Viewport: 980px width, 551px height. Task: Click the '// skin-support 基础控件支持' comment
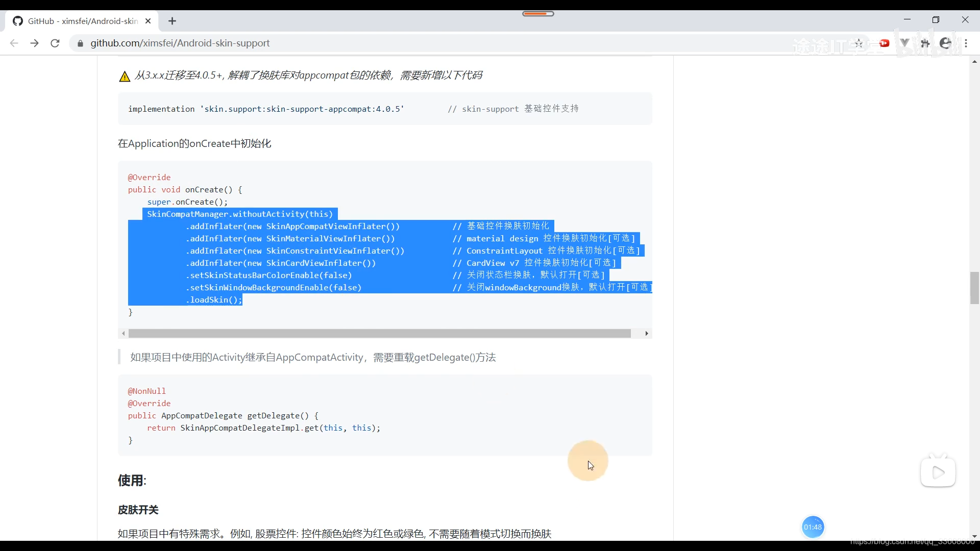coord(513,109)
